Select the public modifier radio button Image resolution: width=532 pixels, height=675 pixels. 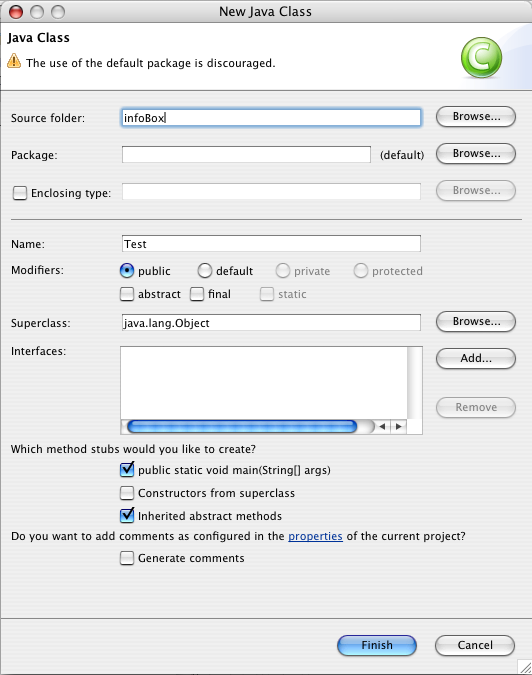127,271
